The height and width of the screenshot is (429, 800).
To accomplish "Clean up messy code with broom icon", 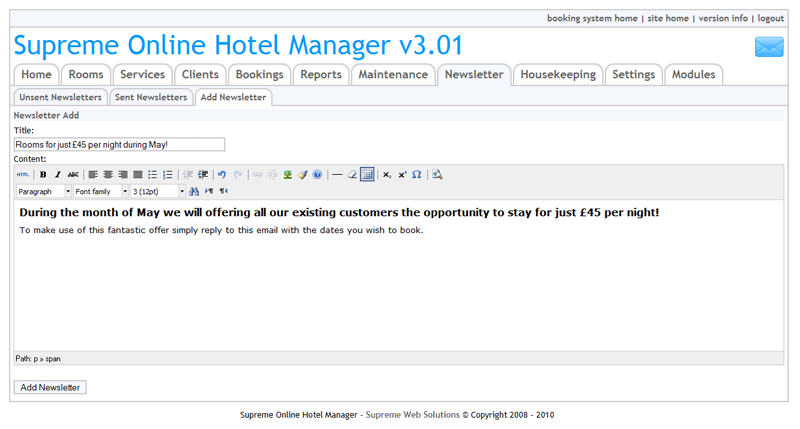I will [303, 174].
